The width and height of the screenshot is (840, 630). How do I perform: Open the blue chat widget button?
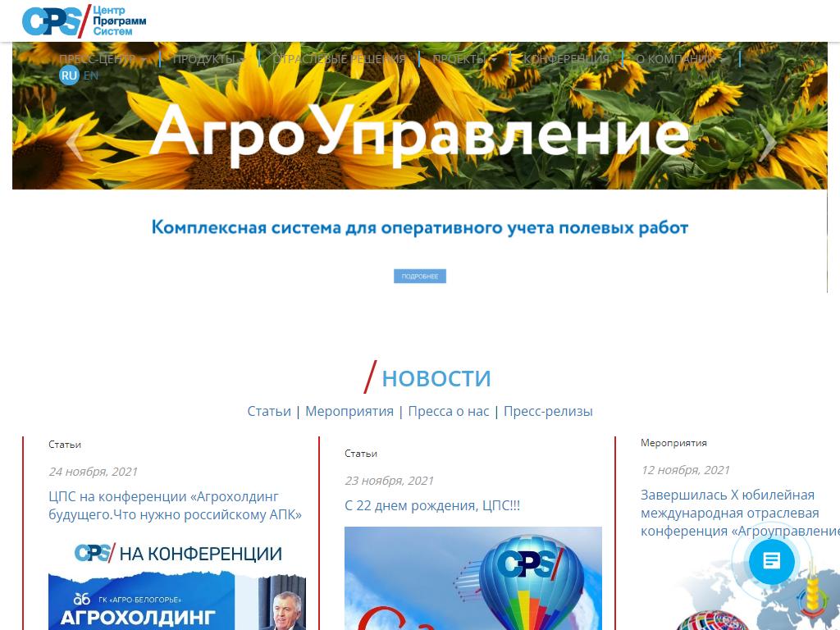[771, 562]
